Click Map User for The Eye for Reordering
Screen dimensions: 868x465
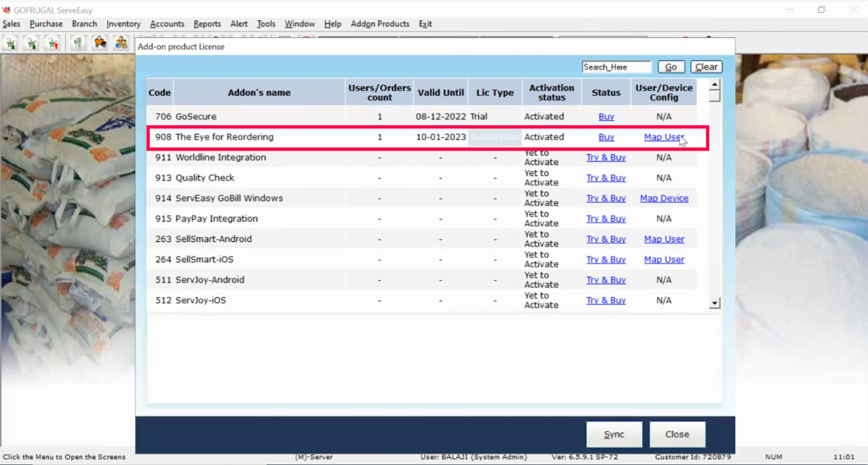[664, 137]
